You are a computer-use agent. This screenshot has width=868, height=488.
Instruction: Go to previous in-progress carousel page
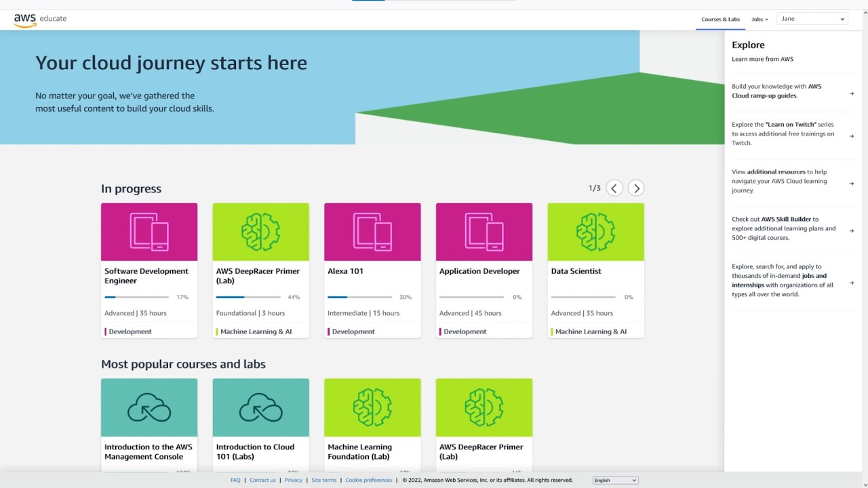(x=614, y=188)
